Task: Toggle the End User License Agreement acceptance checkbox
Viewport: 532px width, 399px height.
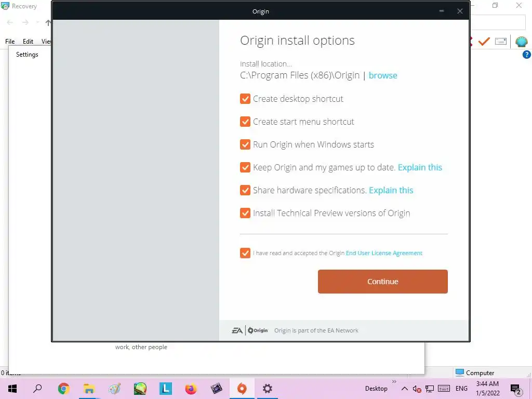Action: (245, 253)
